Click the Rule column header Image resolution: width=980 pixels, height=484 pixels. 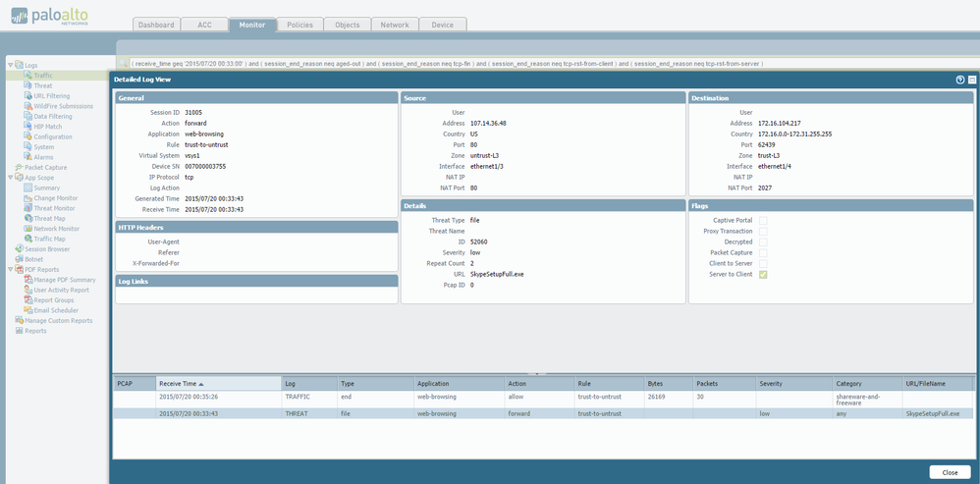[609, 384]
